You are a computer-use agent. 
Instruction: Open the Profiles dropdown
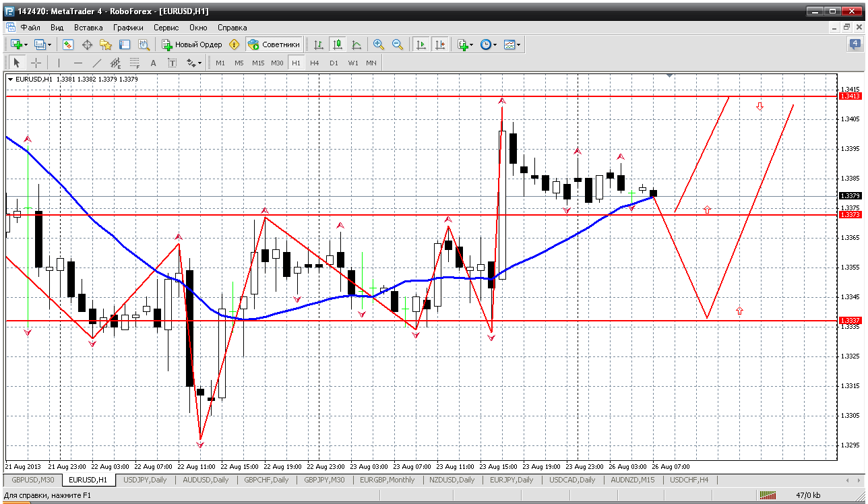(43, 44)
